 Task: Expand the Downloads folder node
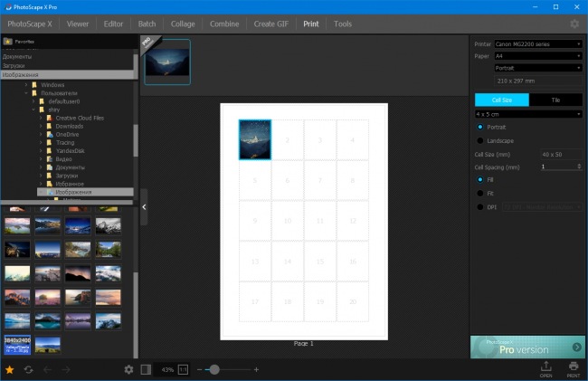pos(41,126)
